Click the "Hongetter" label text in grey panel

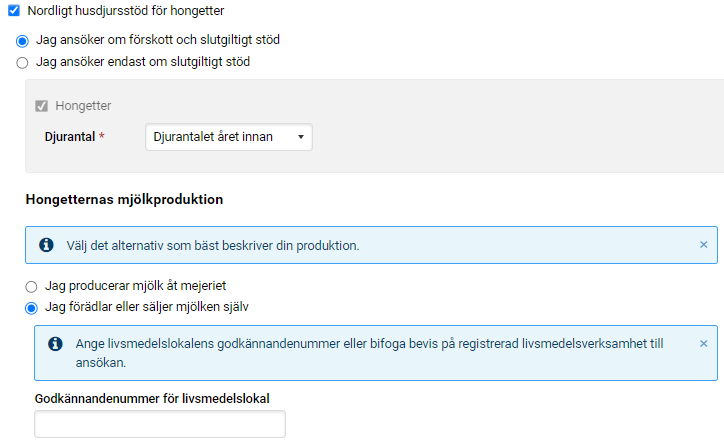[83, 105]
